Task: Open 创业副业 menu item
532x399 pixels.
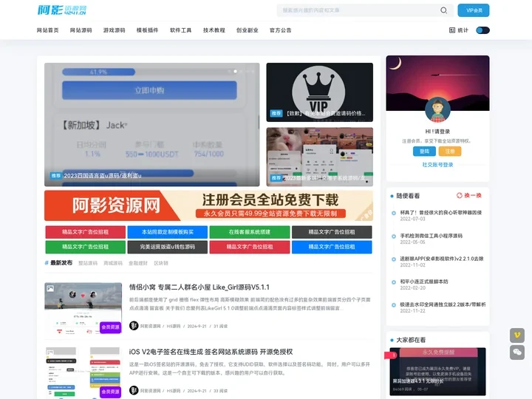Action: tap(248, 30)
